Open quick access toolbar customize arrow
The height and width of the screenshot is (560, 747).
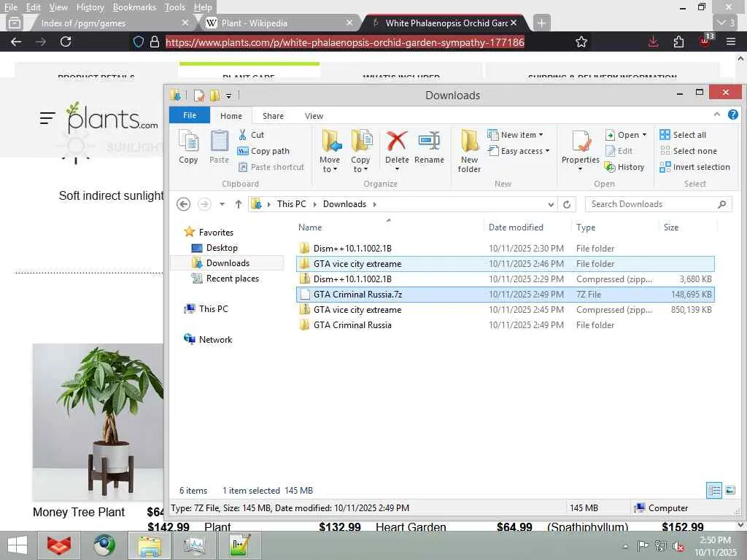tap(228, 96)
